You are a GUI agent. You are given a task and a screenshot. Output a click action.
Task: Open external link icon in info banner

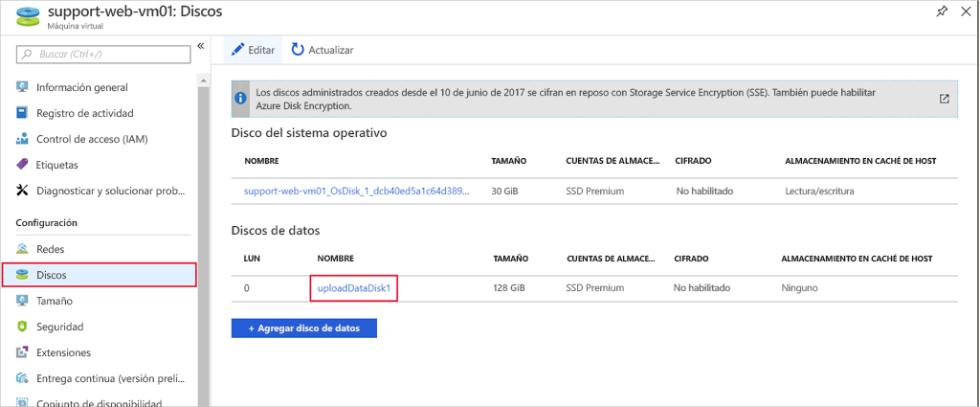[945, 99]
